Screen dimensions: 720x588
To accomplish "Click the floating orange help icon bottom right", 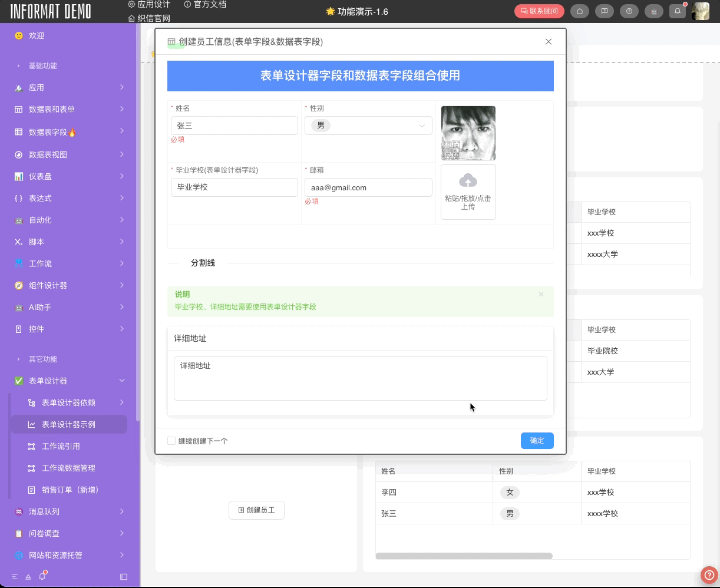I will click(x=709, y=574).
